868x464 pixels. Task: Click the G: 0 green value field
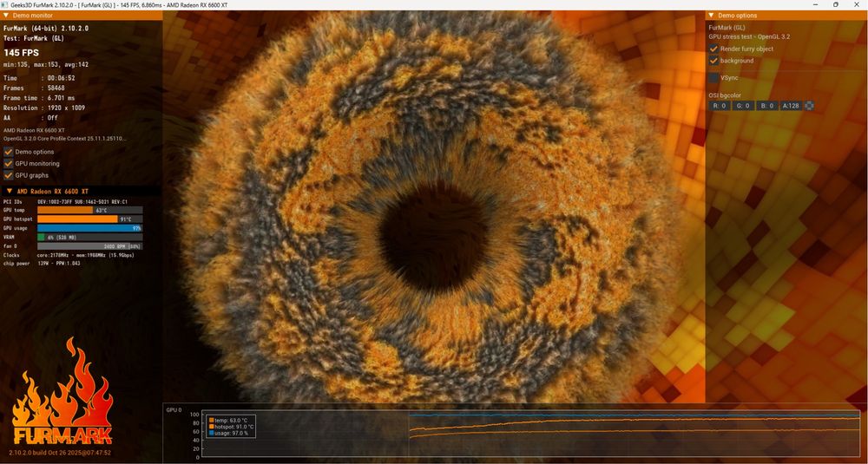tap(744, 106)
